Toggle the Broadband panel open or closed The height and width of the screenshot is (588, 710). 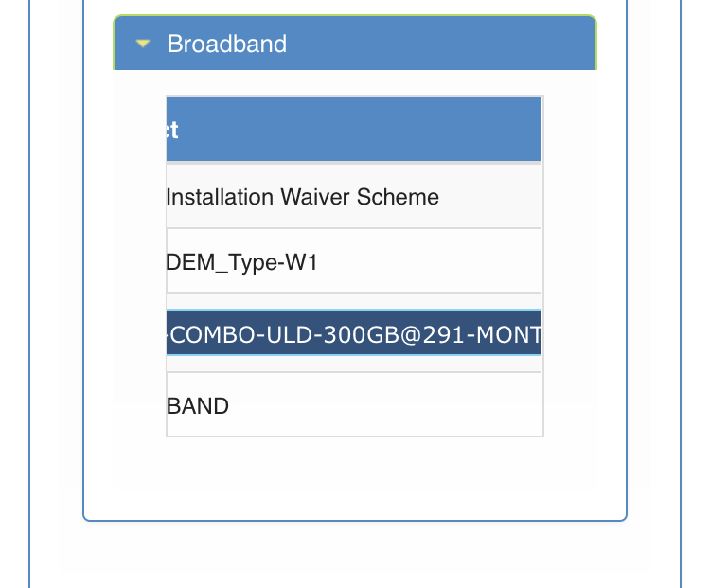tap(144, 44)
